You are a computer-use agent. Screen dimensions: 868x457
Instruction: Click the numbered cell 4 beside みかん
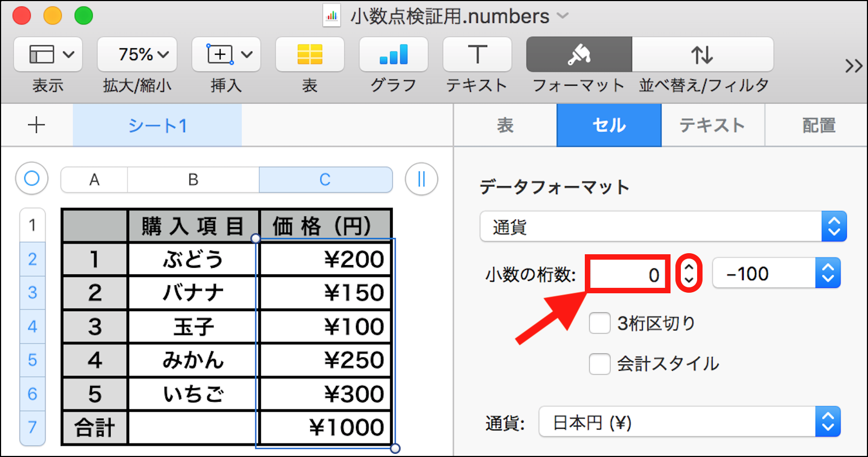95,360
